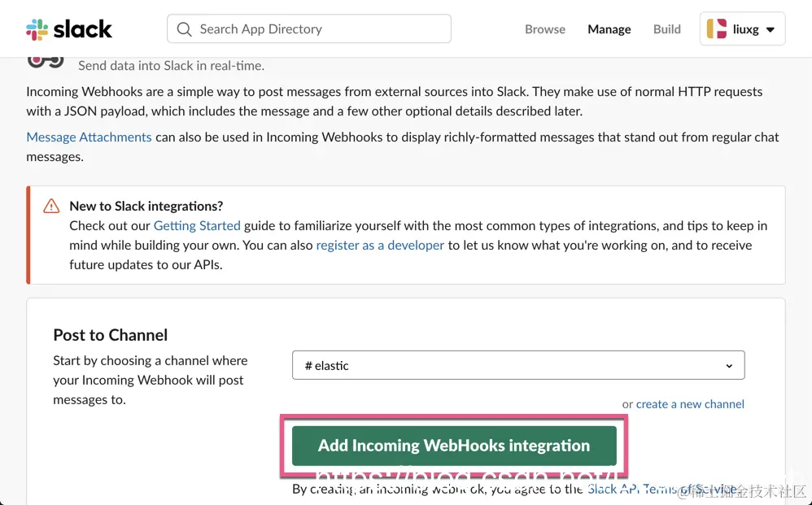Open the Manage menu item
Screen dimensions: 812x505
(609, 29)
